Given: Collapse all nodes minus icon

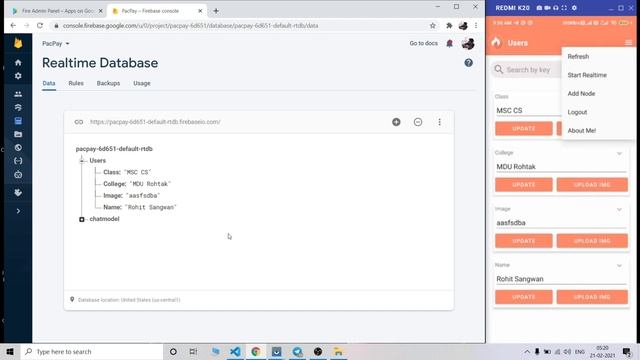Looking at the screenshot, I should point(418,122).
